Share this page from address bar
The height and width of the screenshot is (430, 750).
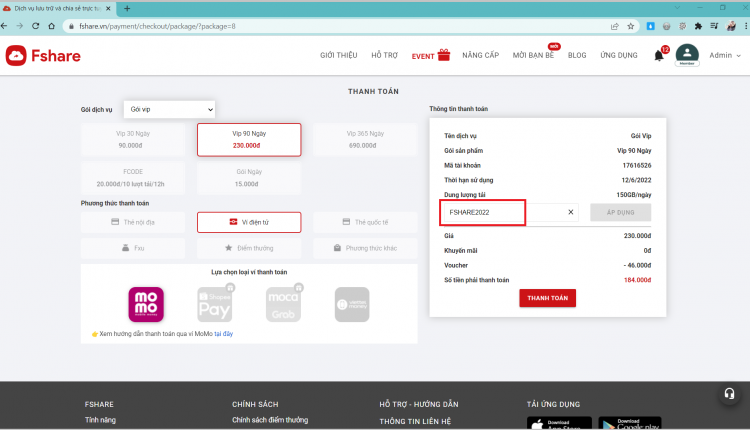click(x=615, y=26)
